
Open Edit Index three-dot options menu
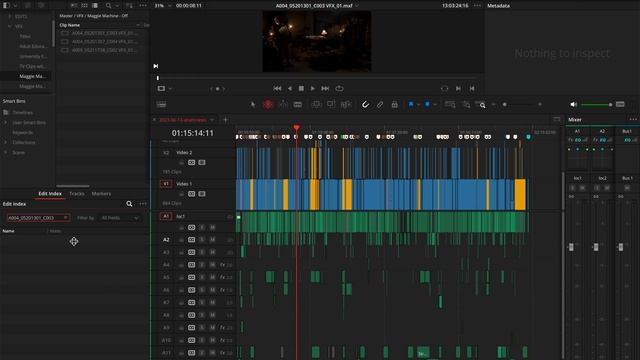click(142, 204)
